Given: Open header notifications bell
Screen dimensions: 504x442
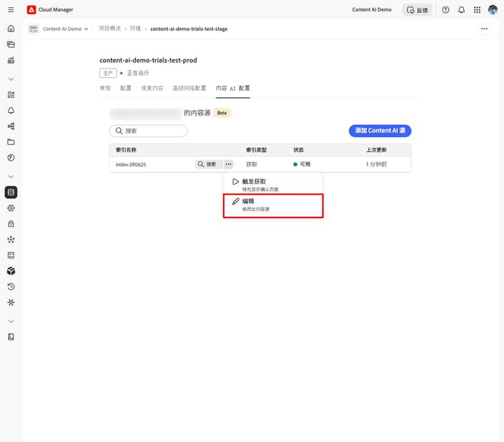Looking at the screenshot, I should click(x=461, y=10).
